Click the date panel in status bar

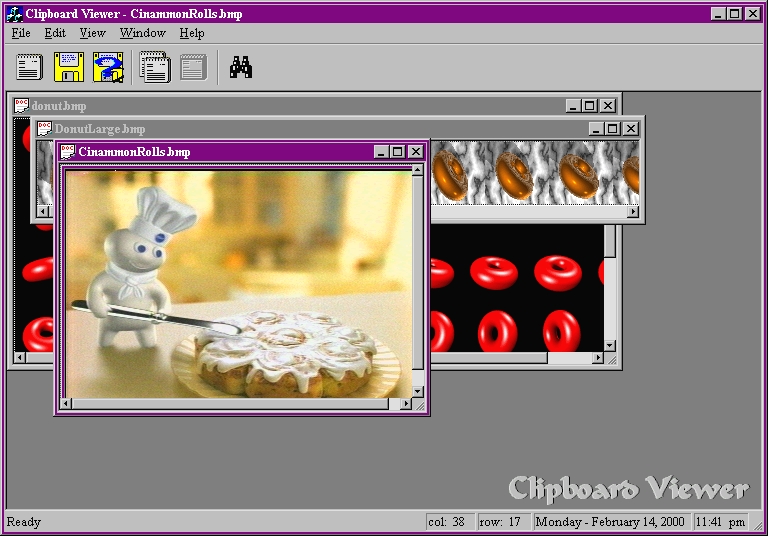[x=611, y=522]
